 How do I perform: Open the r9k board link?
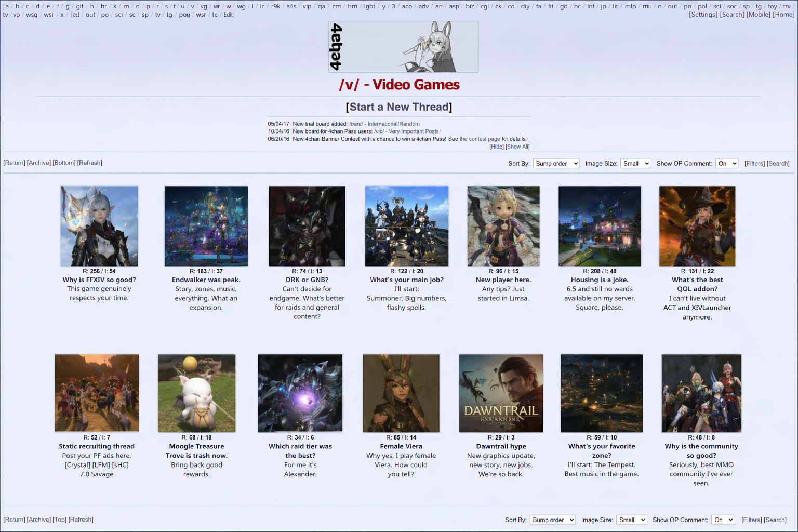click(x=275, y=6)
